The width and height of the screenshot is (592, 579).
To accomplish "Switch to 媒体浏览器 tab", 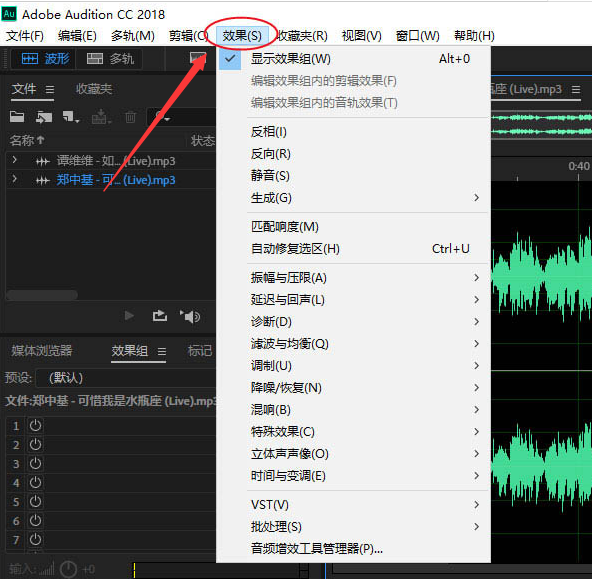I will click(42, 351).
